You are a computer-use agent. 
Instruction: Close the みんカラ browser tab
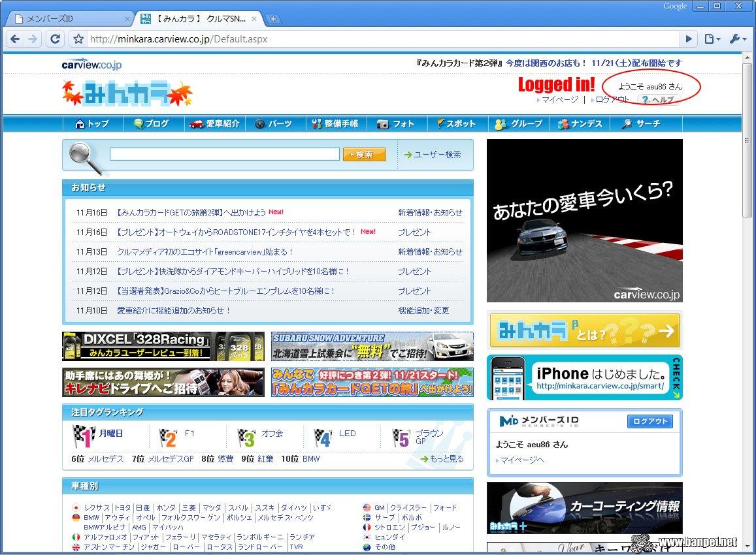pyautogui.click(x=254, y=19)
